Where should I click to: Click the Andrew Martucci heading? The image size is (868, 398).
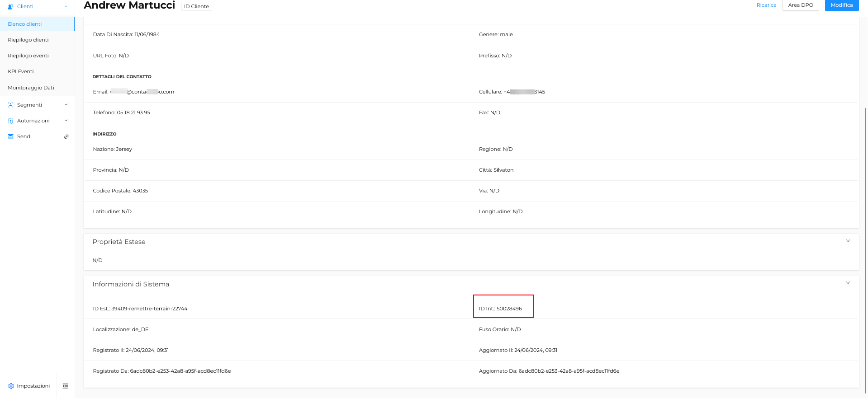click(x=129, y=5)
